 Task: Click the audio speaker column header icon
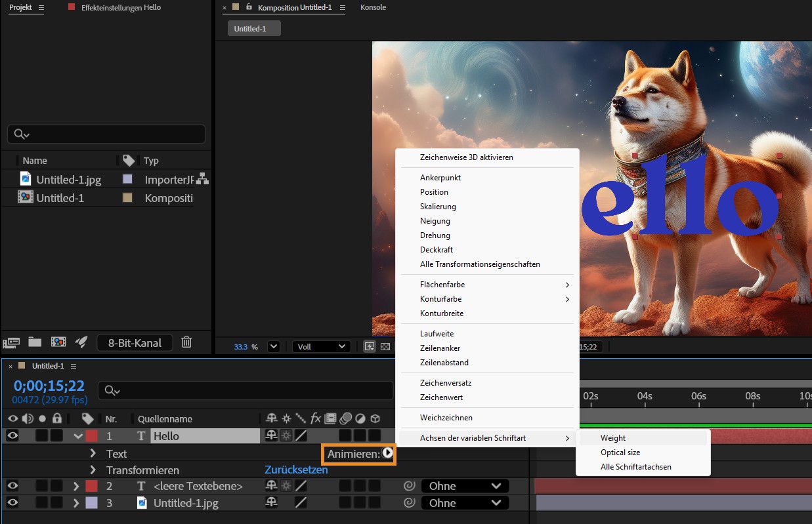point(28,418)
